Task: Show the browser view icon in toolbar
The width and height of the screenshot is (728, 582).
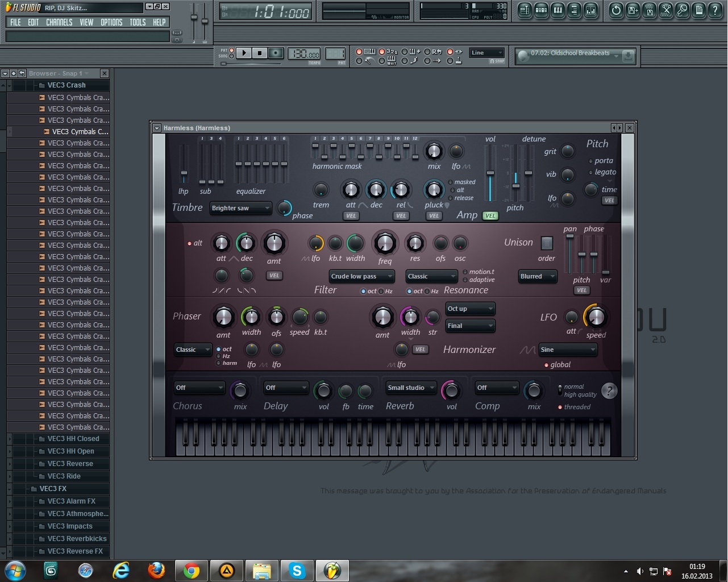Action: point(574,10)
